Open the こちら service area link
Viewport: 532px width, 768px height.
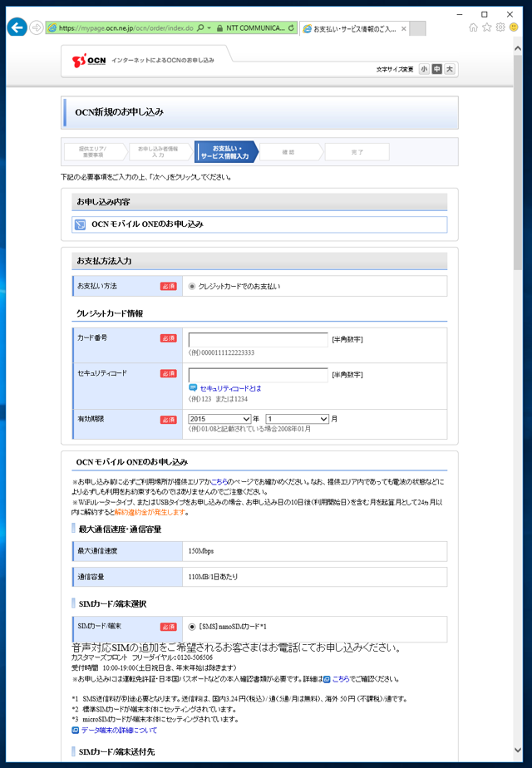click(219, 482)
